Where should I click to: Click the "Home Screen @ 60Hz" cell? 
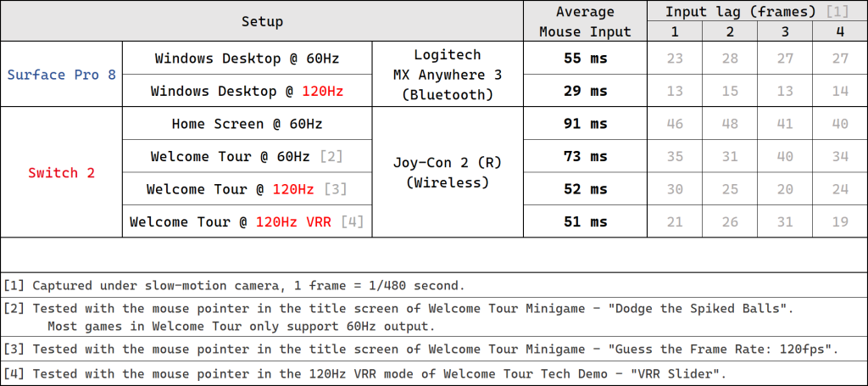[247, 124]
